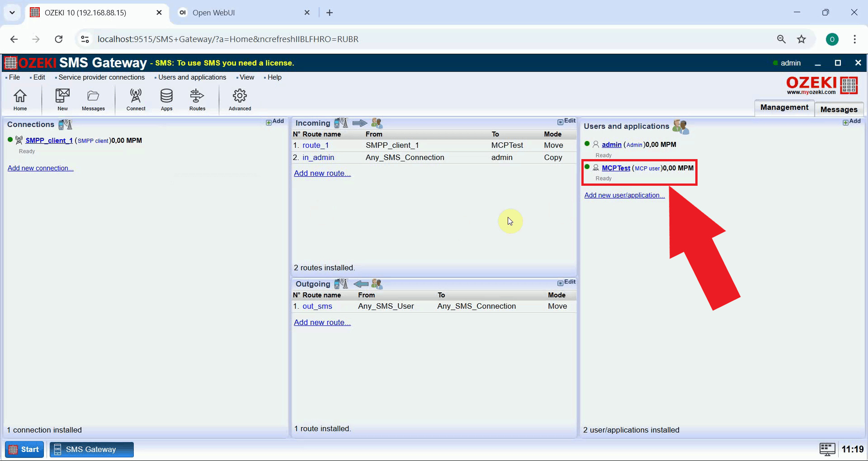Open the SMPP_client_1 connection link
The height and width of the screenshot is (461, 868).
[49, 141]
